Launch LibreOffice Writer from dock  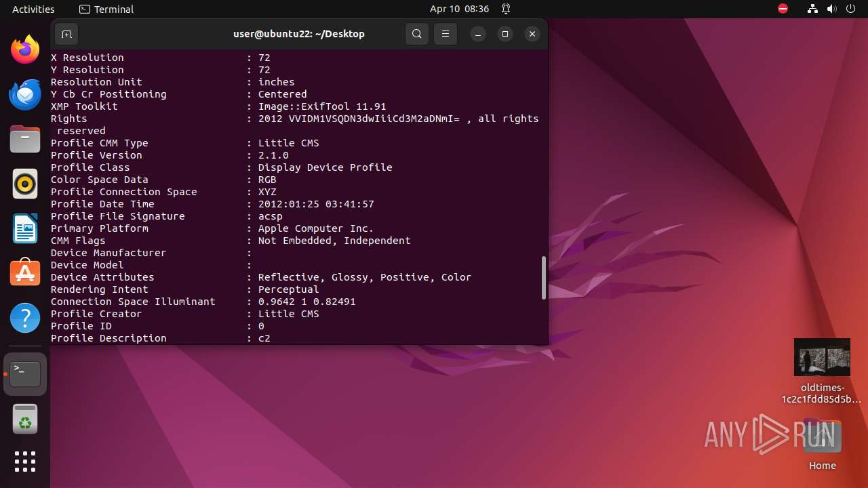point(25,228)
